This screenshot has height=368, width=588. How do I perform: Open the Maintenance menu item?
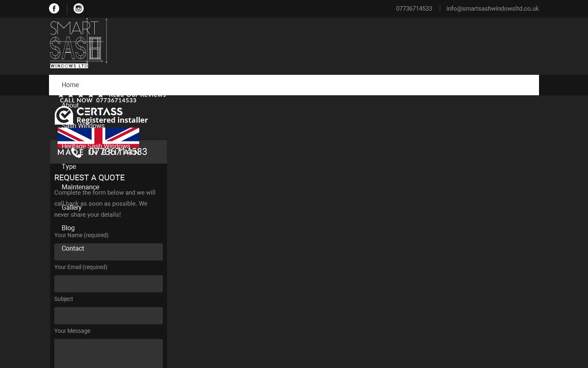coord(80,187)
